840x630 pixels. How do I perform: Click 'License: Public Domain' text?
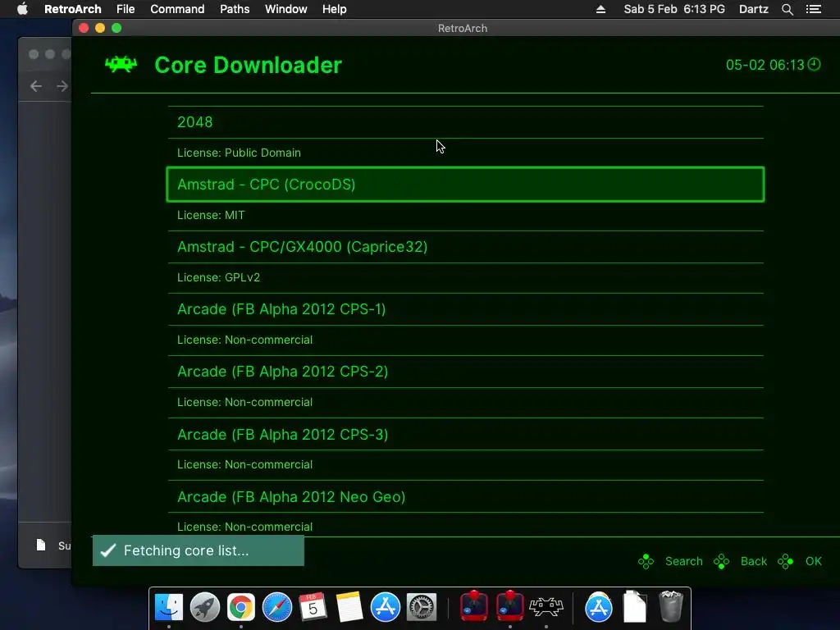click(239, 153)
